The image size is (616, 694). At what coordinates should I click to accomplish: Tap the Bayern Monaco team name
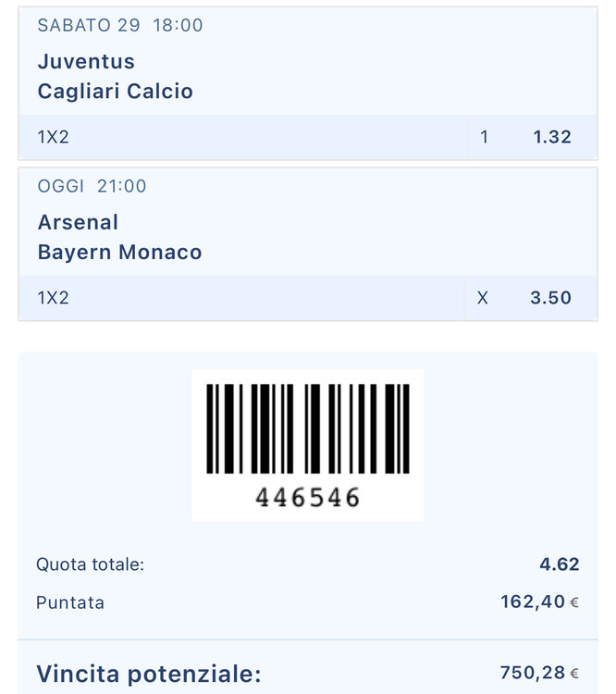tap(119, 252)
